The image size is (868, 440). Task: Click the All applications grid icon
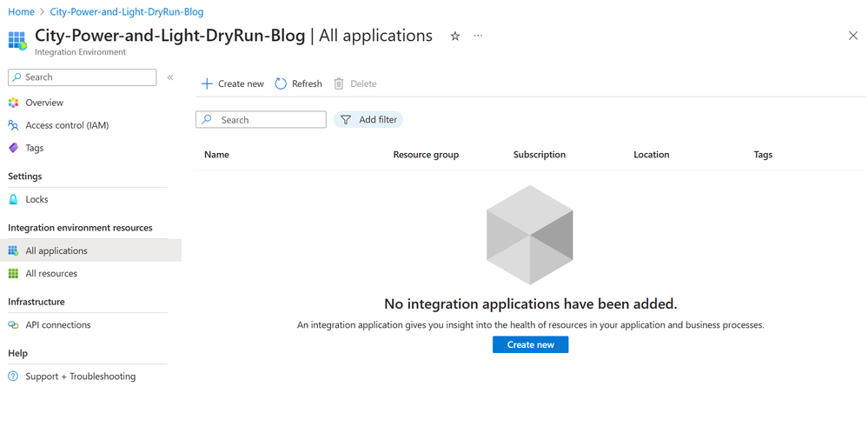(x=13, y=250)
